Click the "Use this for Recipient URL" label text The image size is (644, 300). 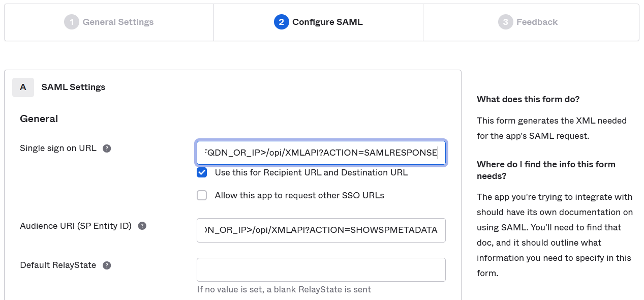pos(311,172)
